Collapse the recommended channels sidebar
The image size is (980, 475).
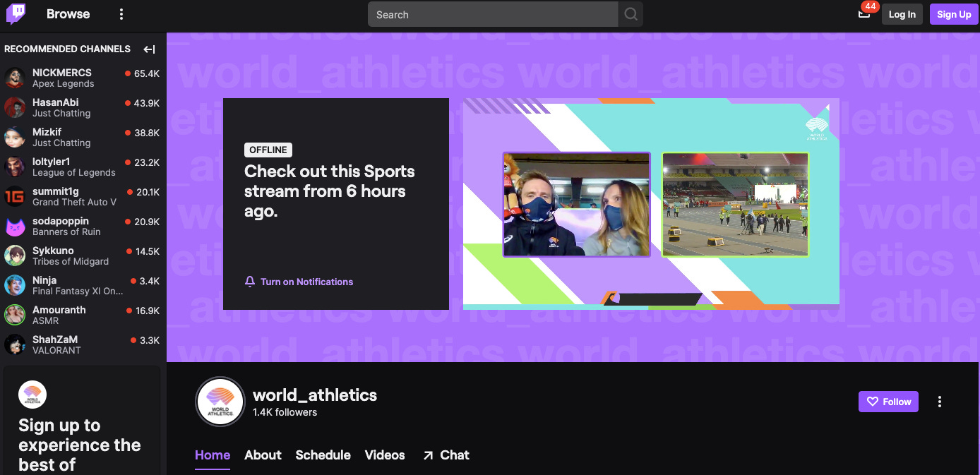click(149, 49)
